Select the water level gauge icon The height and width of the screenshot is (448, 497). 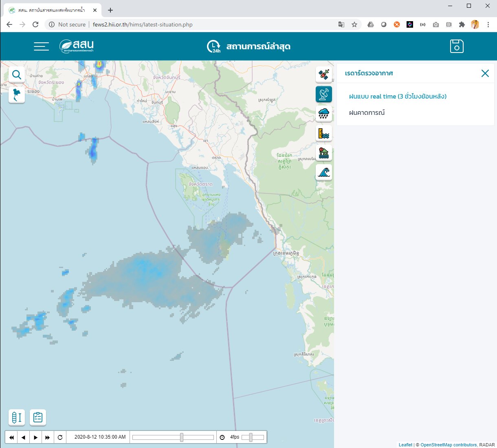click(x=324, y=133)
